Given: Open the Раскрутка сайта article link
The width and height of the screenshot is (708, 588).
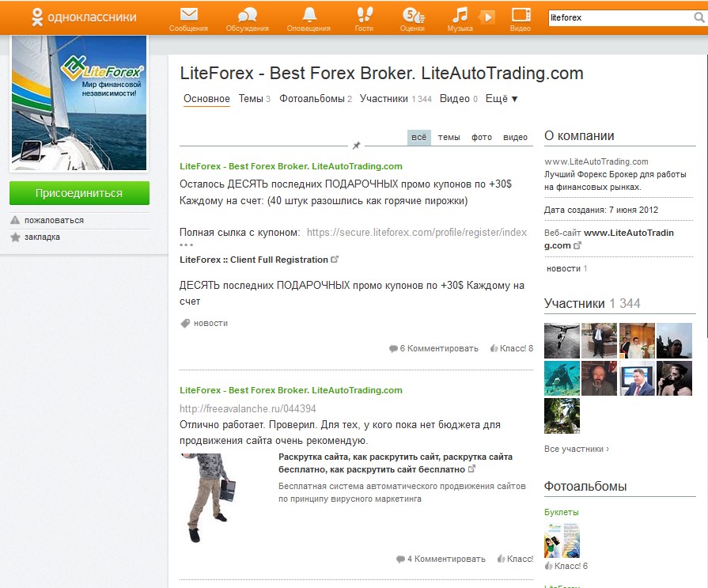Looking at the screenshot, I should 396,463.
